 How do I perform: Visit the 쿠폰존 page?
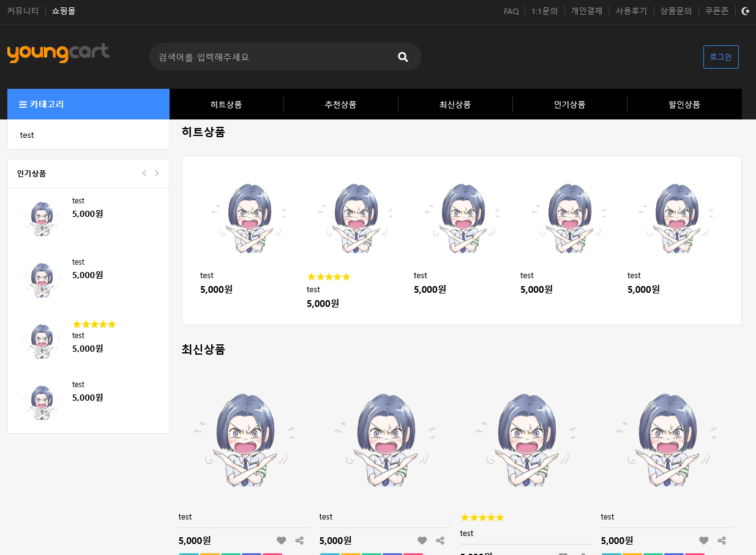pos(716,11)
